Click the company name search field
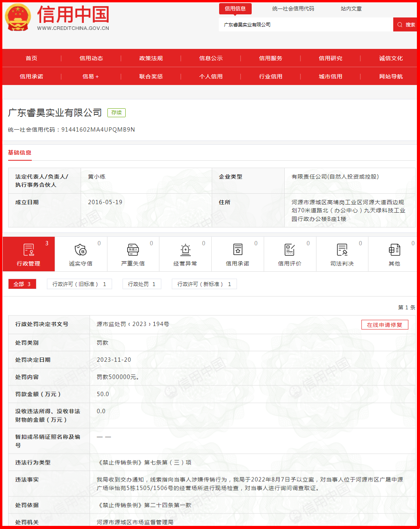The height and width of the screenshot is (529, 420). point(306,24)
